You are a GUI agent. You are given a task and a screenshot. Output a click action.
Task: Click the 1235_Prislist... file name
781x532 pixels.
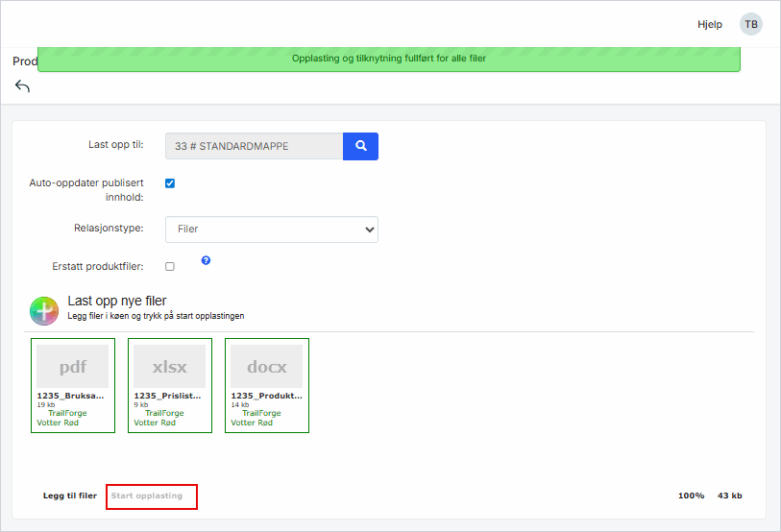168,395
